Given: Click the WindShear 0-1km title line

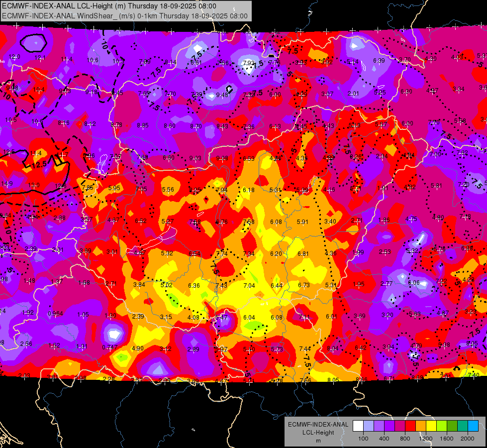Looking at the screenshot, I should coord(125,16).
